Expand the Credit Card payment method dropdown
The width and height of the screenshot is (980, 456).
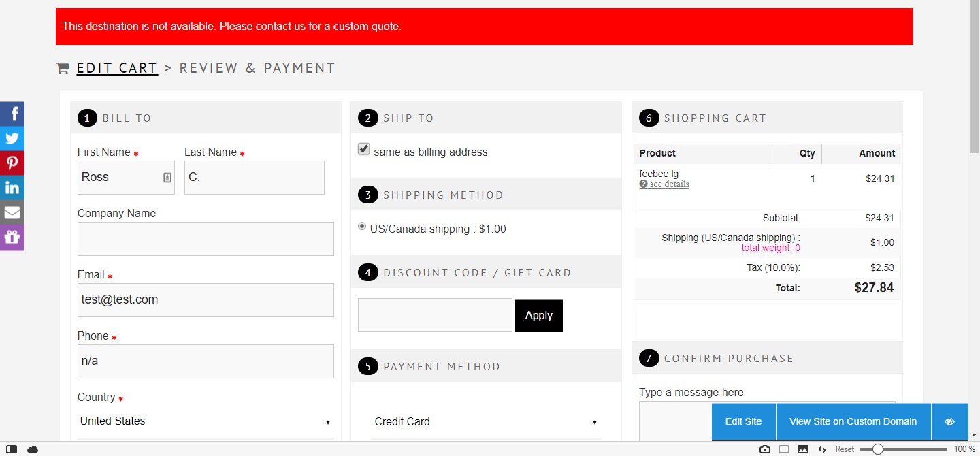pyautogui.click(x=486, y=422)
